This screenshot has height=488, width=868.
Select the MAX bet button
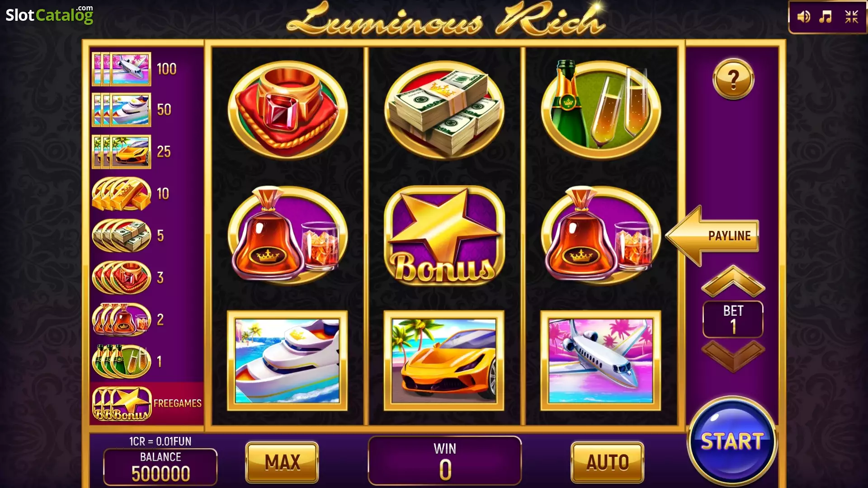[x=282, y=462]
